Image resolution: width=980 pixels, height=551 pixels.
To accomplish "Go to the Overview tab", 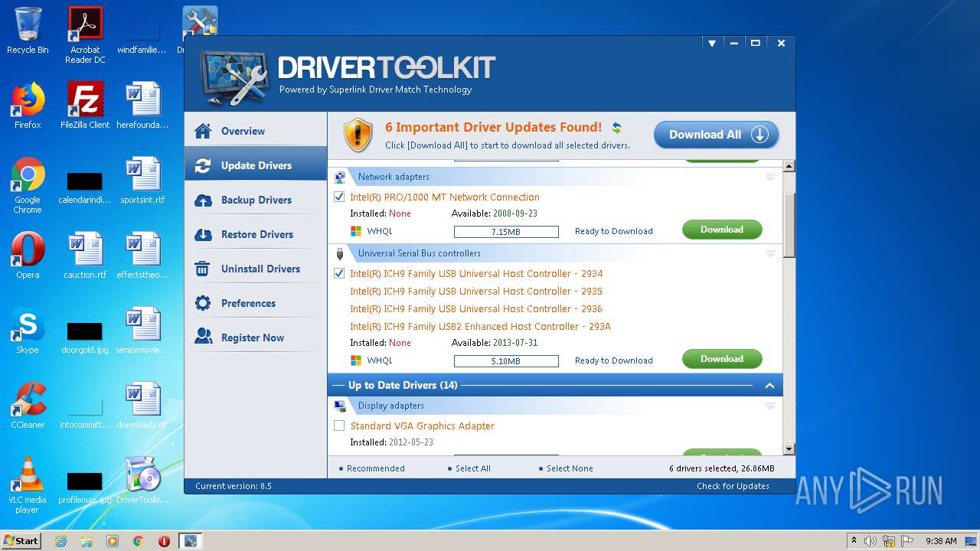I will [x=256, y=131].
